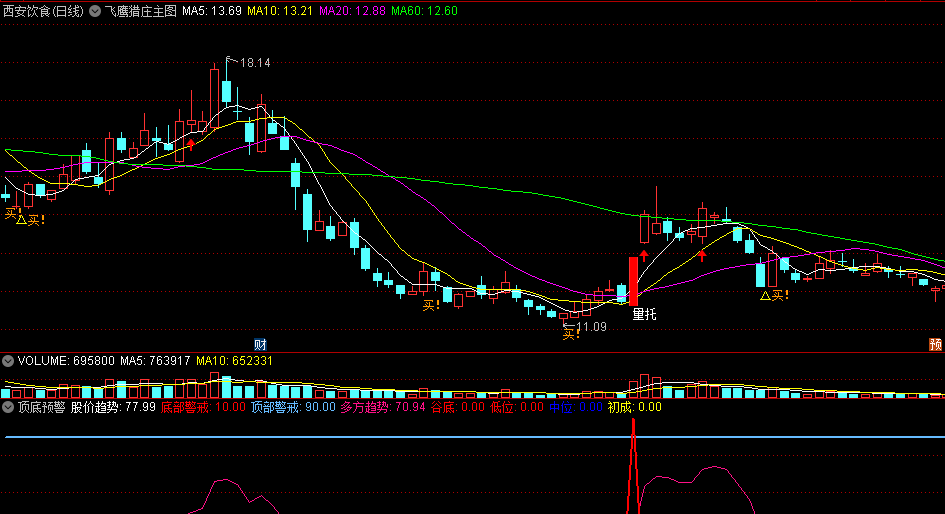The height and width of the screenshot is (514, 945).
Task: Click the 顶底预警 indicator name
Action: coord(42,407)
